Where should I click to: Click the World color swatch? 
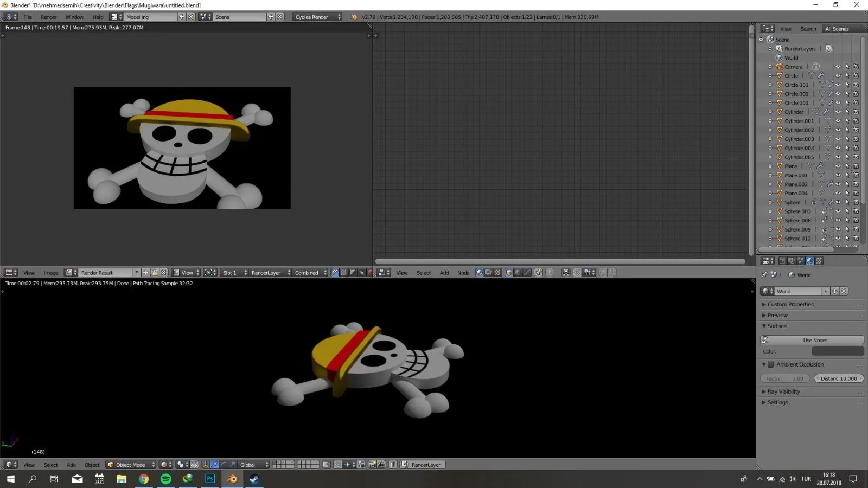click(838, 351)
